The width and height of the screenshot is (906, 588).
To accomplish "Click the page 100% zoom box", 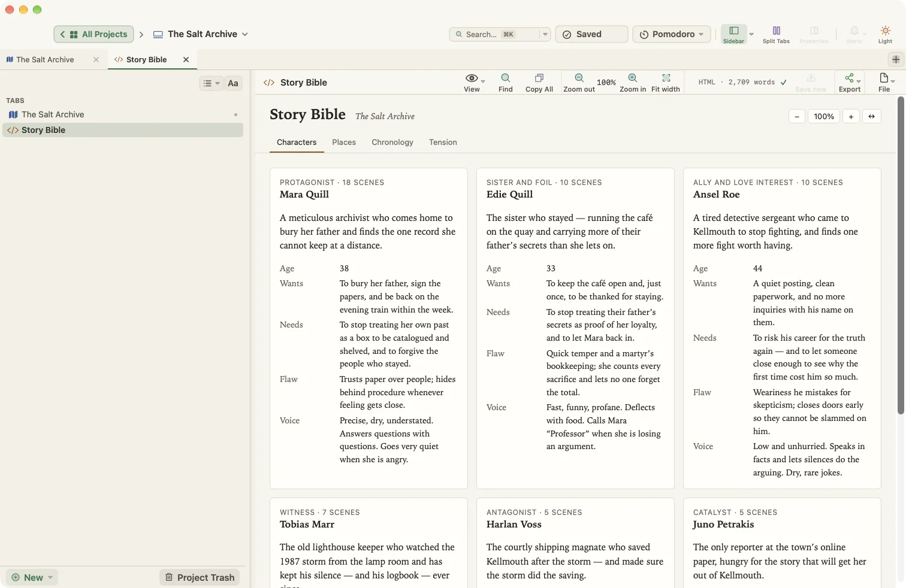I will tap(824, 117).
